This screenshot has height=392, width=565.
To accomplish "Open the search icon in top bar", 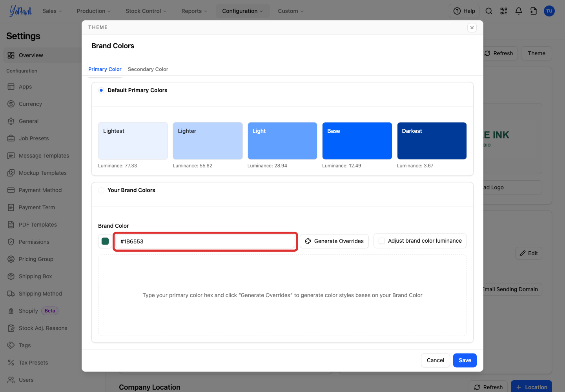I will (489, 11).
